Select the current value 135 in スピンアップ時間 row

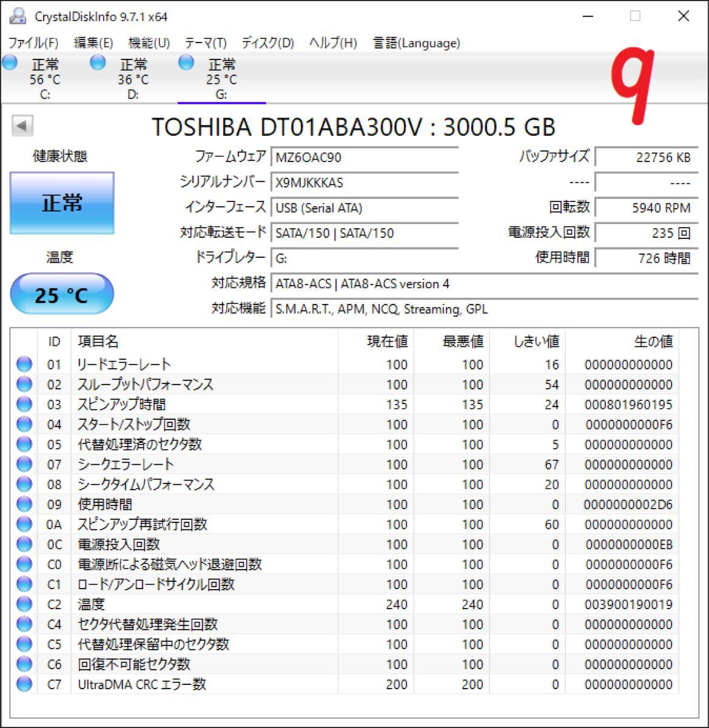tap(397, 405)
